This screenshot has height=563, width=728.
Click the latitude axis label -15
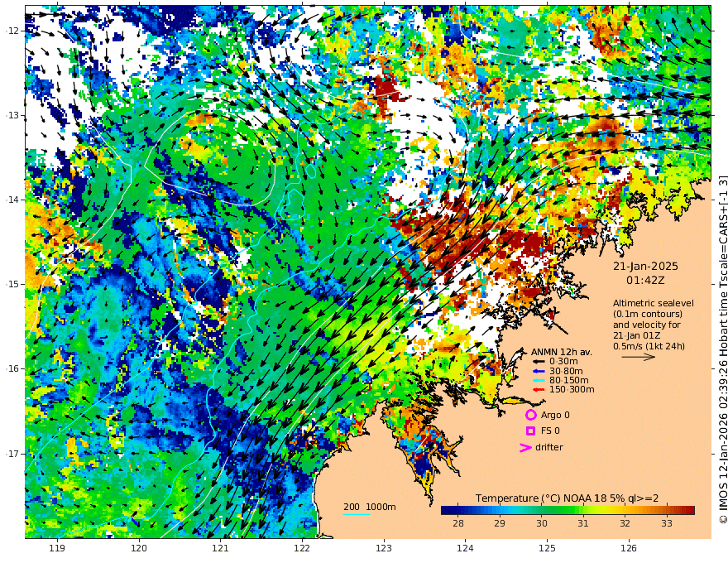(12, 284)
